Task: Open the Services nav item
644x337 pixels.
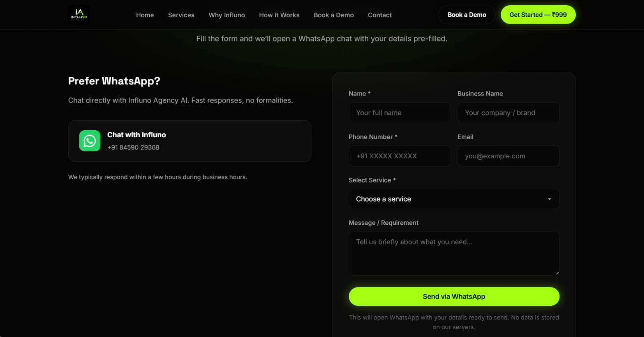Action: 181,15
